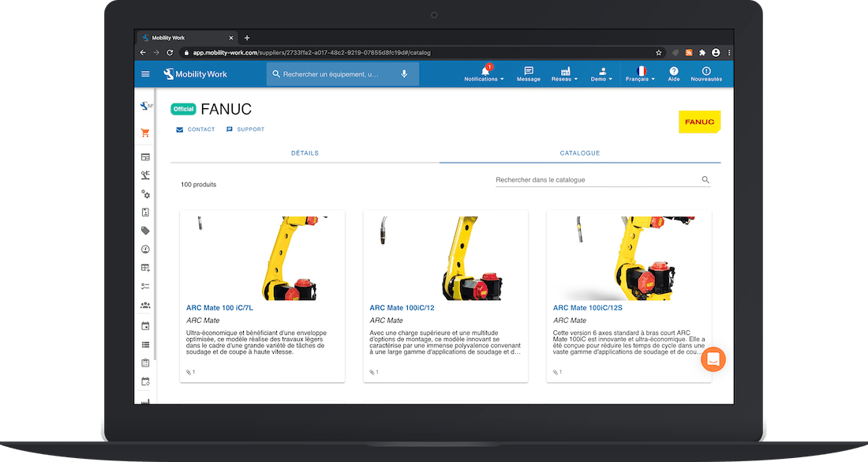This screenshot has width=868, height=462.
Task: Click the microphone icon in the search bar
Action: (403, 74)
